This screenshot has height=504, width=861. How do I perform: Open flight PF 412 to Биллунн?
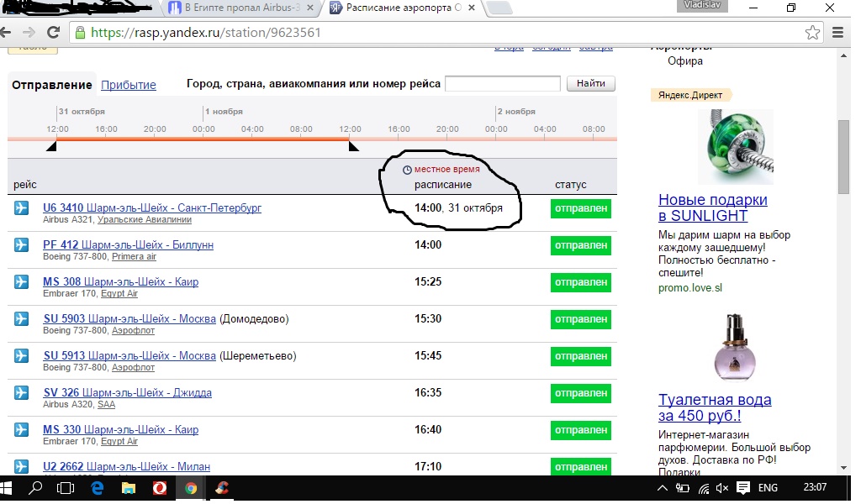coord(128,244)
